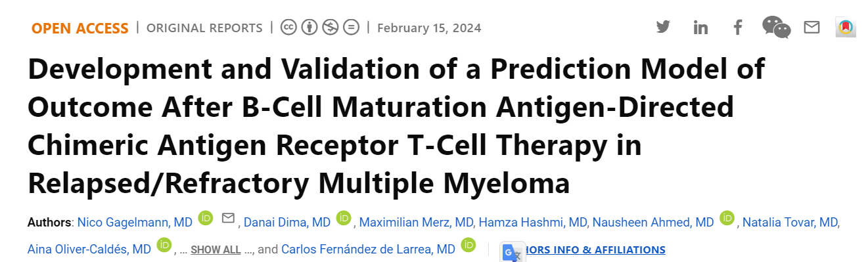
Task: Expand author list with SHOW ALL
Action: (x=216, y=250)
